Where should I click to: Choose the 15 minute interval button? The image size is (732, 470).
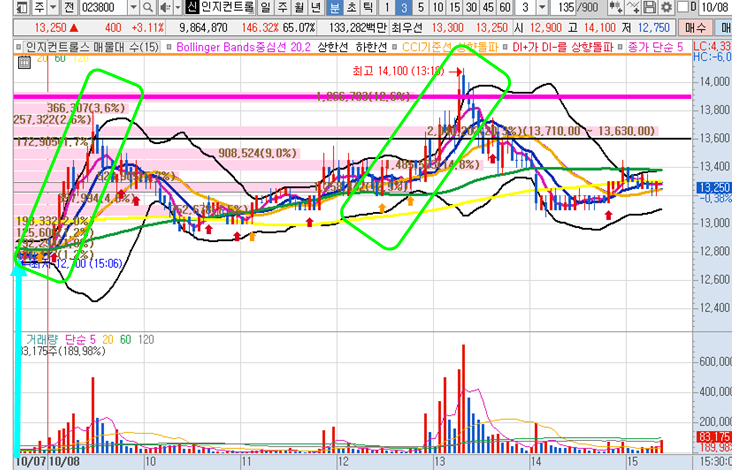455,7
